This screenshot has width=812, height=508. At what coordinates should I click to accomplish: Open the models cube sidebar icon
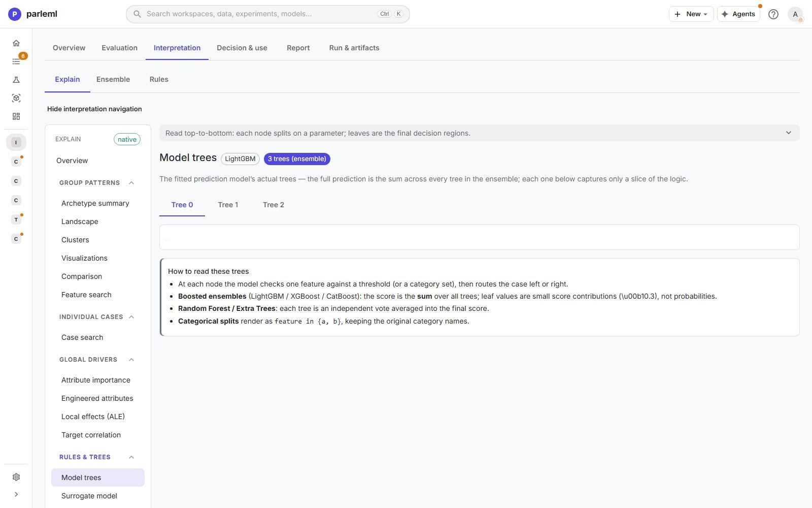click(16, 98)
